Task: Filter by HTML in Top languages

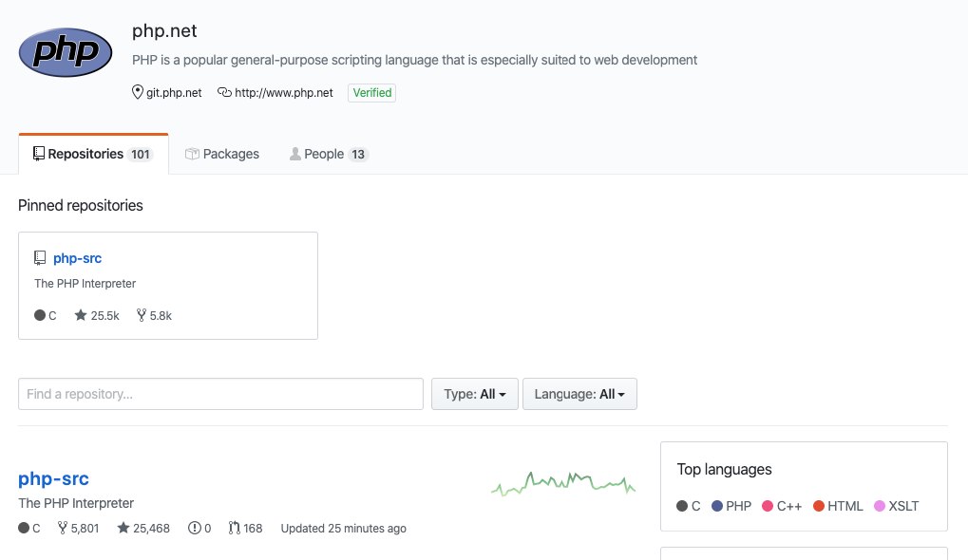Action: (838, 506)
